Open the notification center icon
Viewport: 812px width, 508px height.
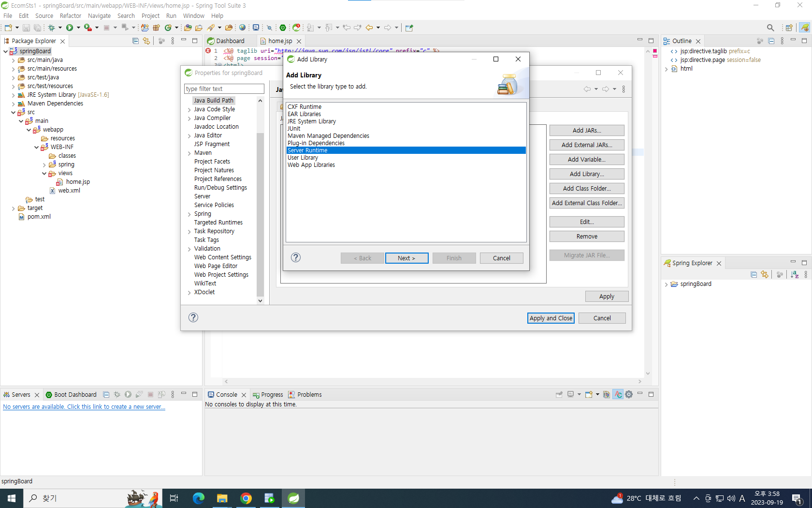[x=797, y=498]
